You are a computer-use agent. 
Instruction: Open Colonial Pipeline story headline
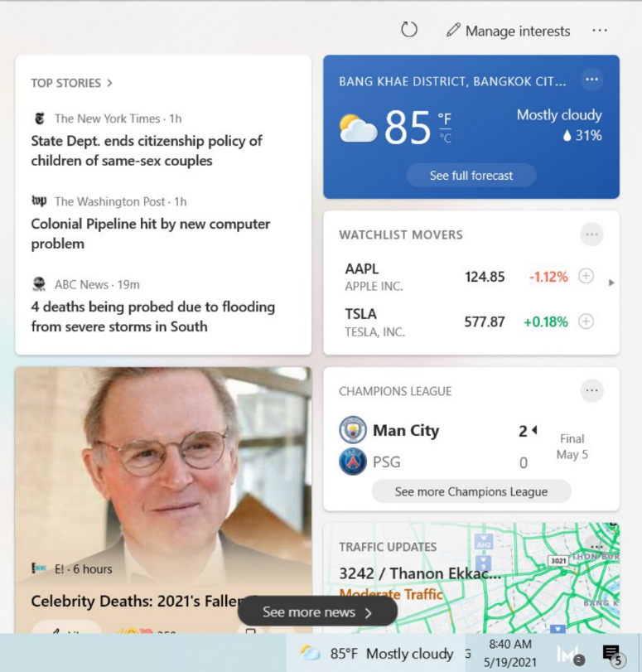151,234
